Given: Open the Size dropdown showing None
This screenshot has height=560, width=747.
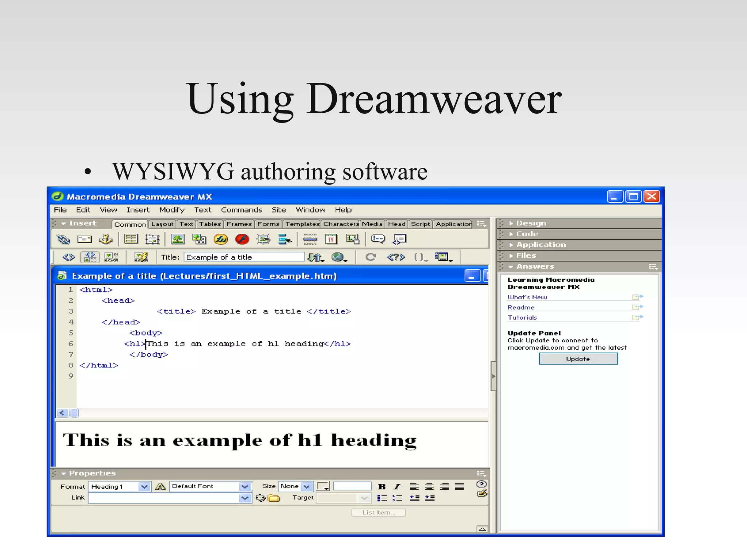Looking at the screenshot, I should 295,486.
